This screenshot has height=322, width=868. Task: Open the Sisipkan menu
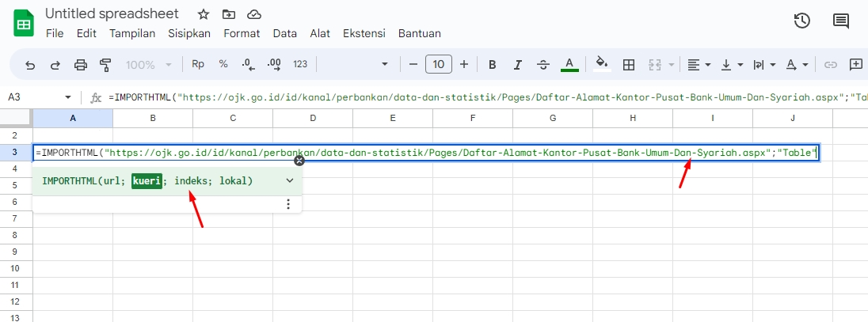189,33
